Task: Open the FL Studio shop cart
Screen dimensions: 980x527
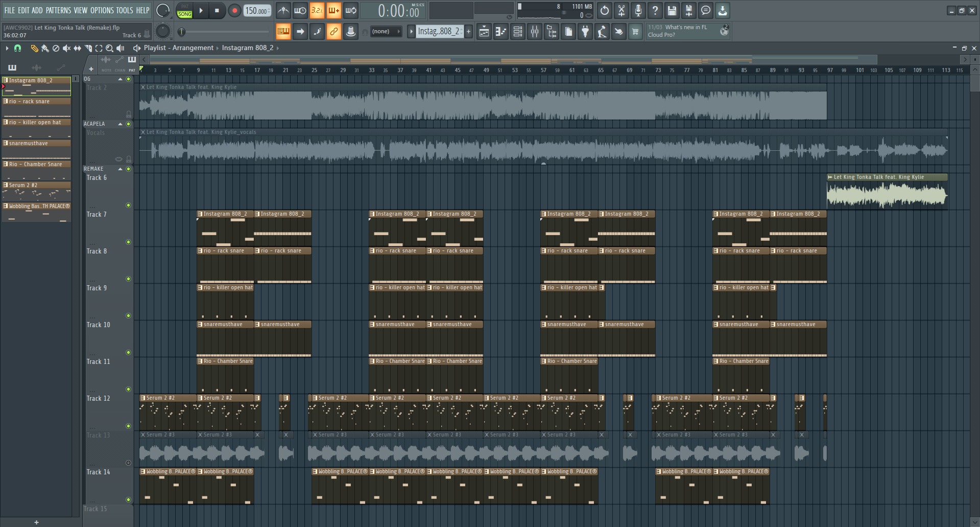Action: 635,32
